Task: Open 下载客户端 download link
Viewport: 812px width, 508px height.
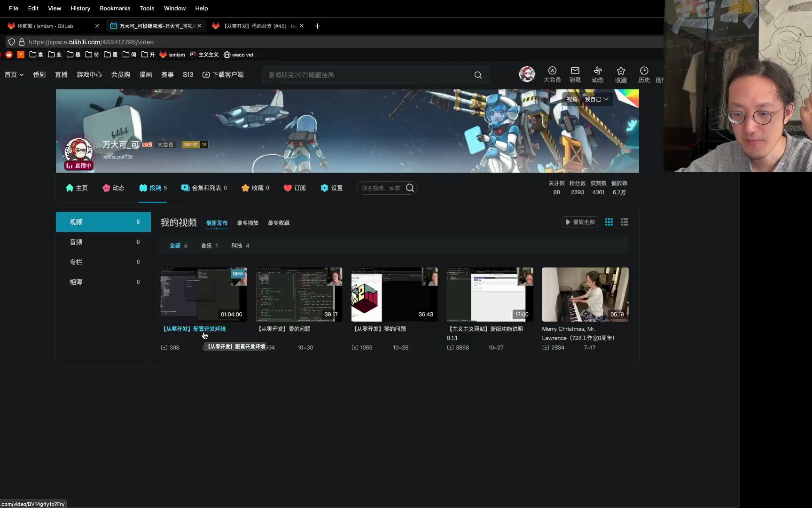Action: coord(223,74)
